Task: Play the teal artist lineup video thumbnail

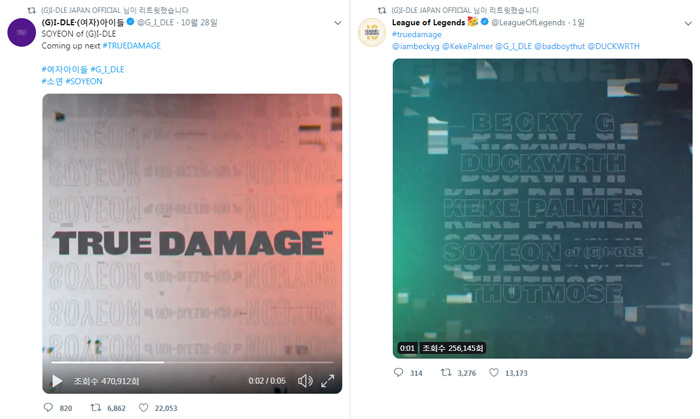Action: (x=542, y=208)
